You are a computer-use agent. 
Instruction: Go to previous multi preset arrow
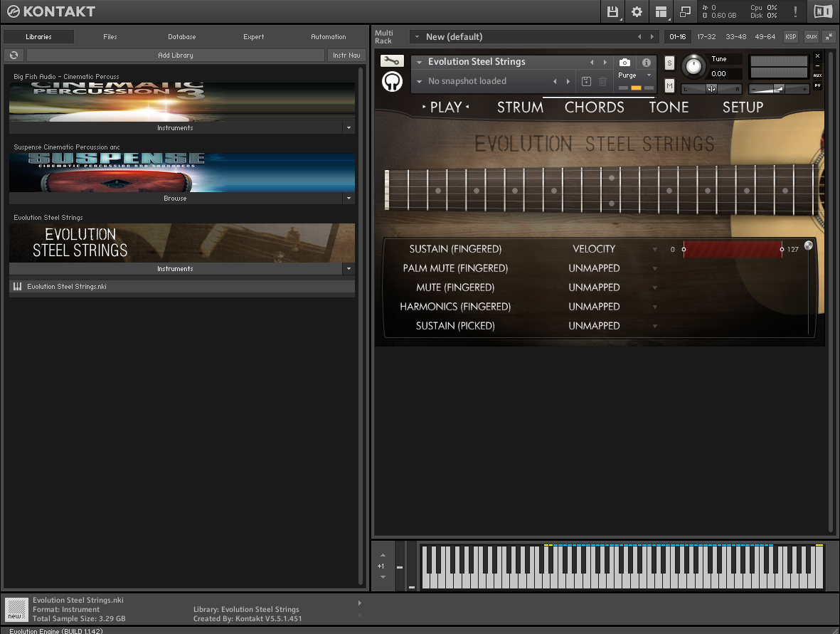point(639,37)
